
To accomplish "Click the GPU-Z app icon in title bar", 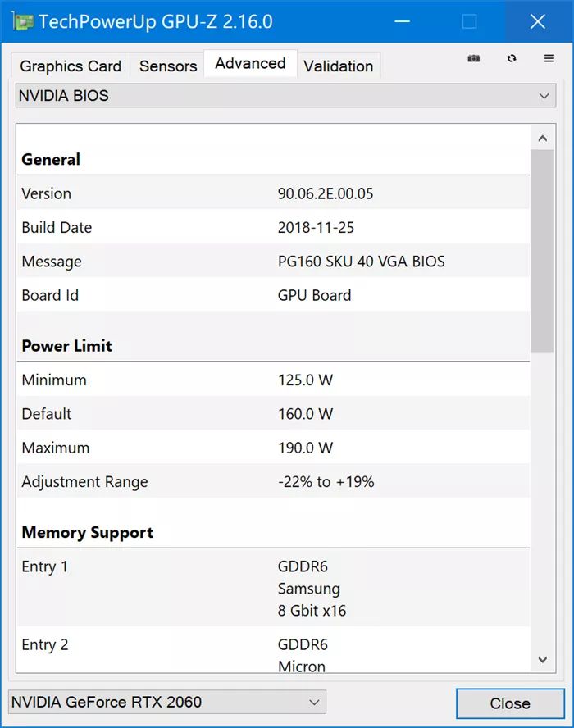I will pos(21,21).
